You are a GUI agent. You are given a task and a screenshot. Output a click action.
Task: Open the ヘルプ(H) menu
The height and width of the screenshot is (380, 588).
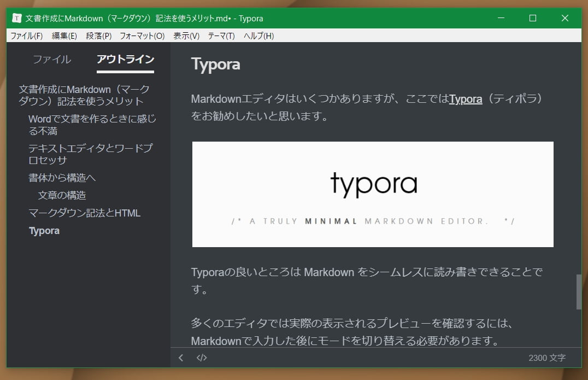[258, 36]
